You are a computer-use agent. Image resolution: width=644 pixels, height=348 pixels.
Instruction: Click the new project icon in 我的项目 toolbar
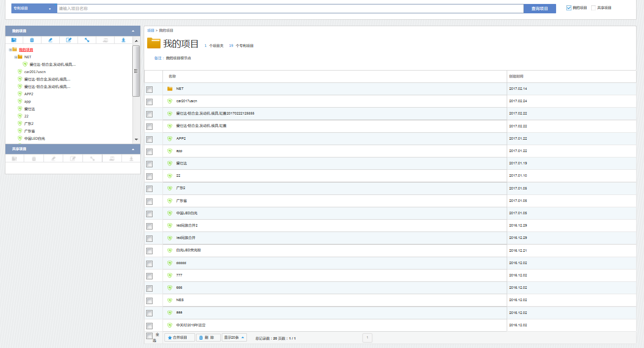point(14,40)
